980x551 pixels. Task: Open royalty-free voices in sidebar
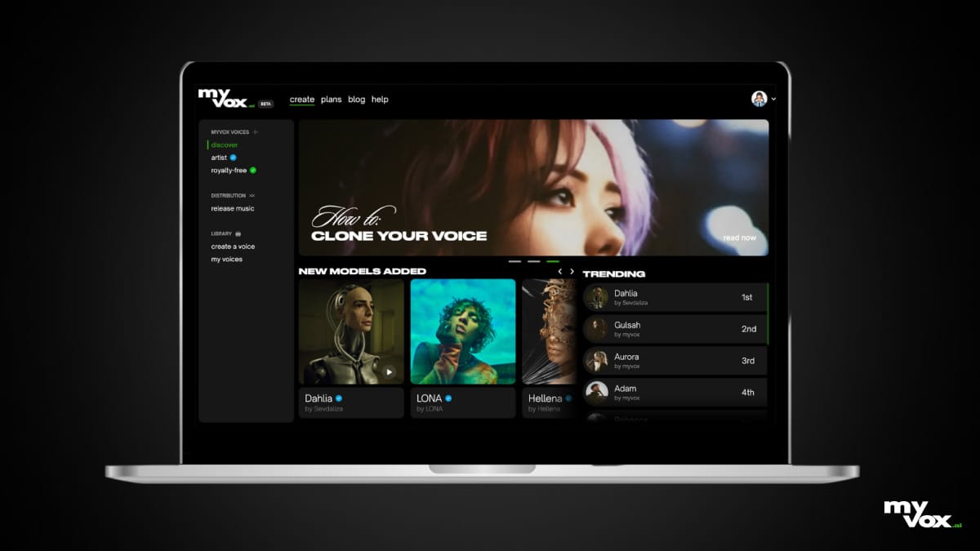coord(229,171)
